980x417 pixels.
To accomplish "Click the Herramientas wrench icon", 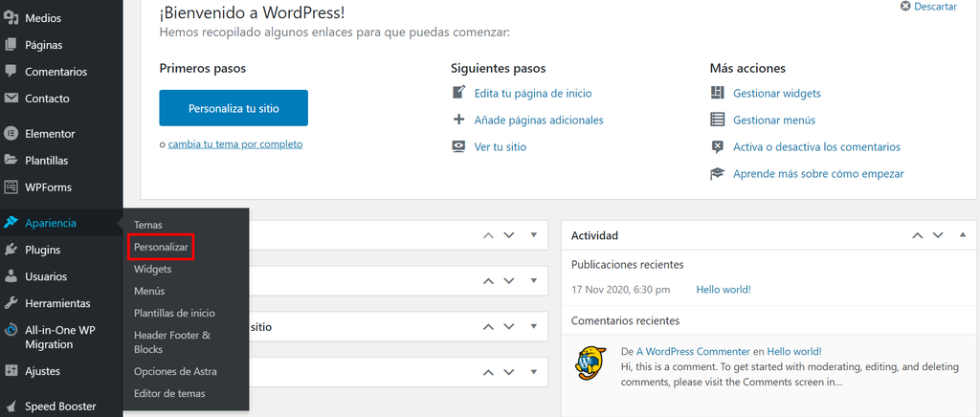I will pos(11,303).
